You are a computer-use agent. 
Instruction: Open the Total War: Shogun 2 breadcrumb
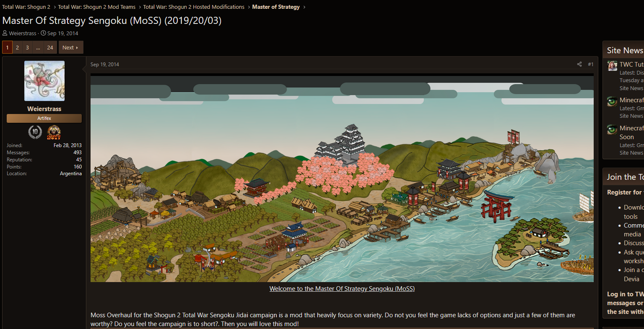(26, 7)
